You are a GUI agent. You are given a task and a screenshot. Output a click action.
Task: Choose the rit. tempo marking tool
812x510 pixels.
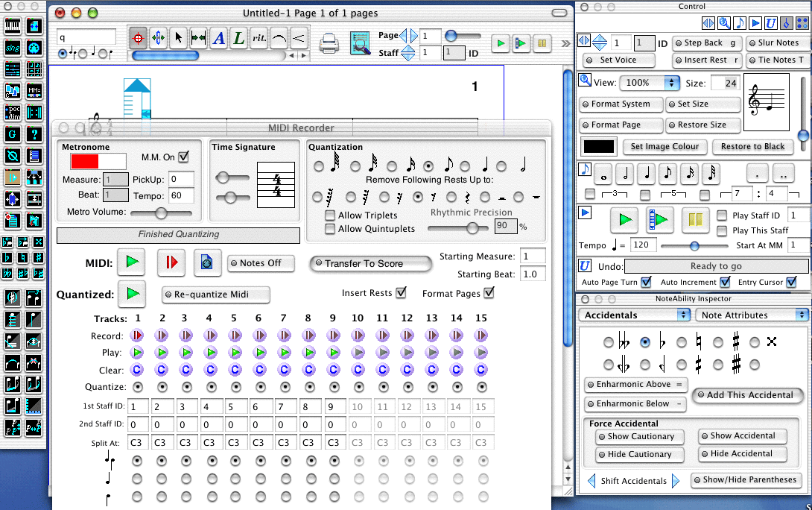coord(258,37)
